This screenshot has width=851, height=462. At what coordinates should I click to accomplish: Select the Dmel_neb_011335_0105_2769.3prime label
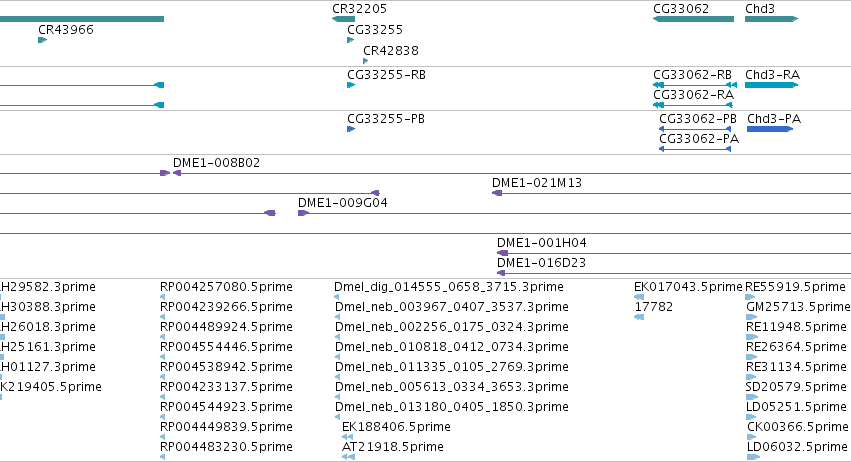[x=452, y=367]
